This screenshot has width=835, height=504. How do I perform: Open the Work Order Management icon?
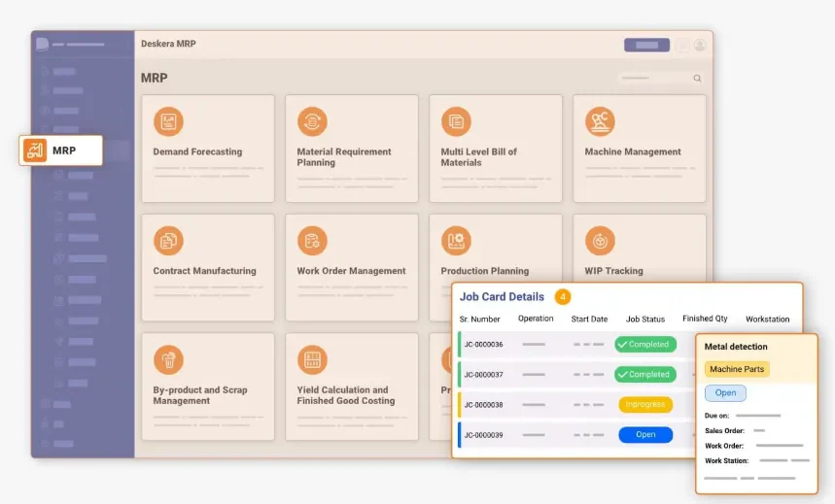point(312,241)
